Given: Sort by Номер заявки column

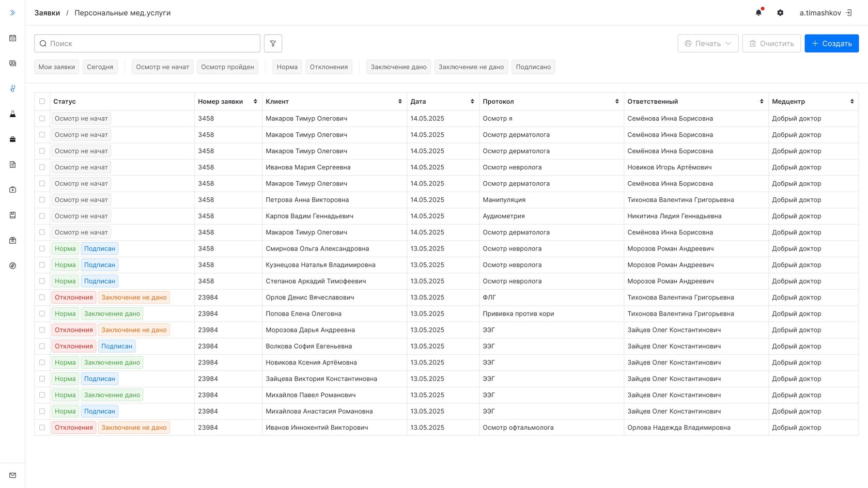Looking at the screenshot, I should coord(255,102).
